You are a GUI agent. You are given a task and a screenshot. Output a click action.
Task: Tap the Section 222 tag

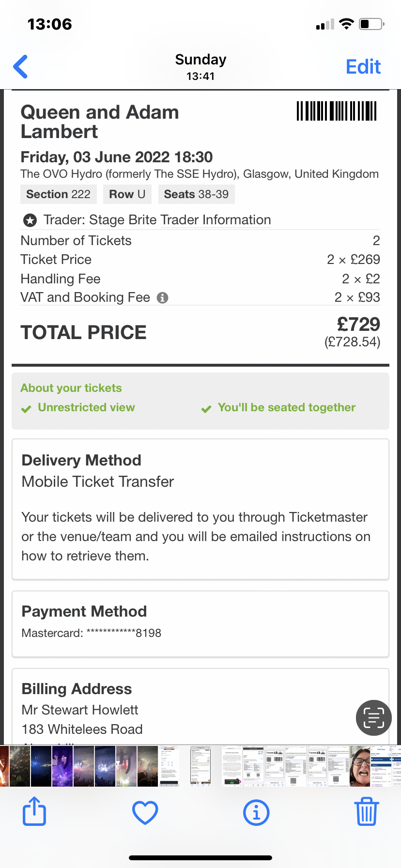(x=58, y=194)
